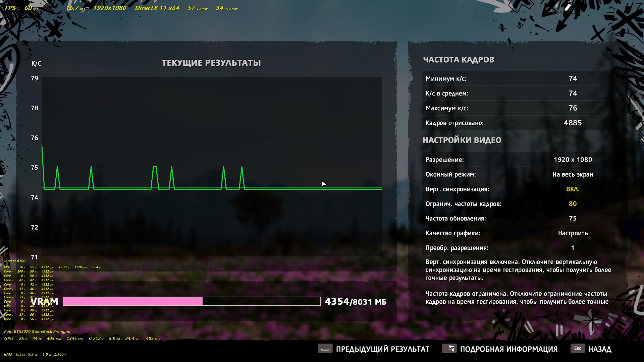Click the Кадров отрисовано 4885 row
The image size is (644, 362).
click(517, 123)
